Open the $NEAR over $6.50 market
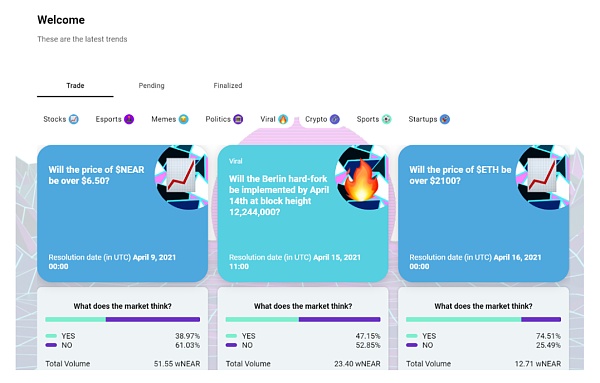The image size is (600, 383). 122,214
